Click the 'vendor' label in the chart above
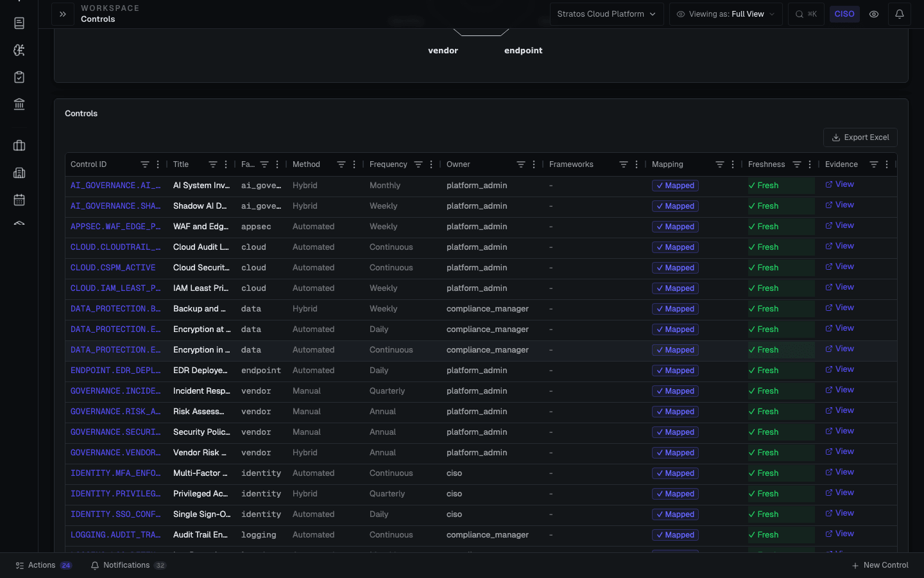This screenshot has height=578, width=924. 443,51
